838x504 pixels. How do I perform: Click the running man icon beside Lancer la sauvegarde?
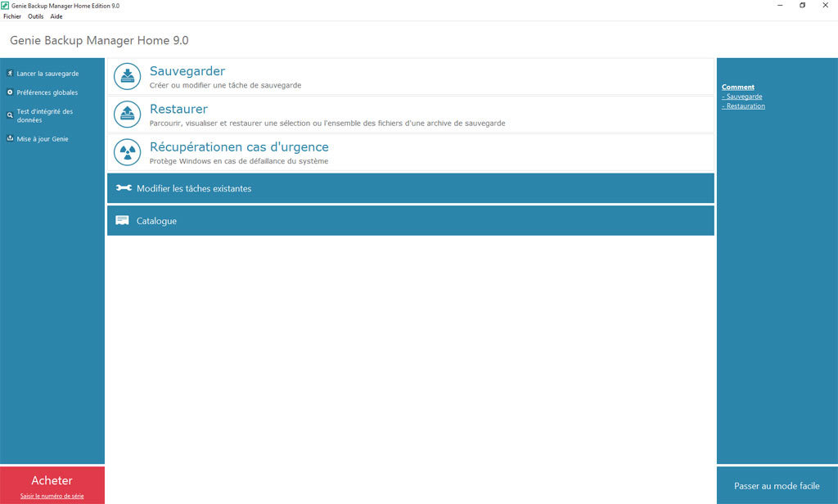click(x=10, y=73)
